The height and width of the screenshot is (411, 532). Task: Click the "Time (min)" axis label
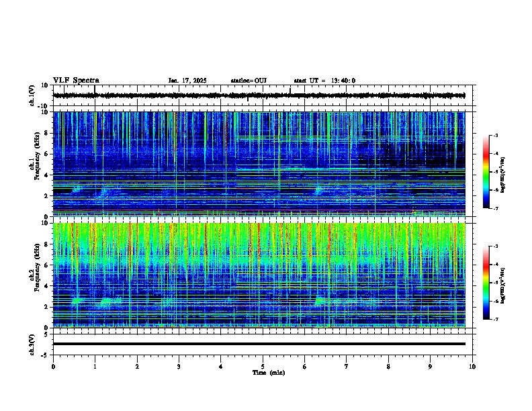269,373
